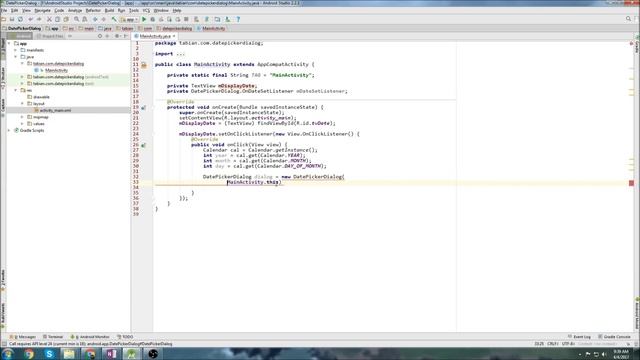The width and height of the screenshot is (640, 360).
Task: Click the navigate Forward arrow icon
Action: pos(104,19)
